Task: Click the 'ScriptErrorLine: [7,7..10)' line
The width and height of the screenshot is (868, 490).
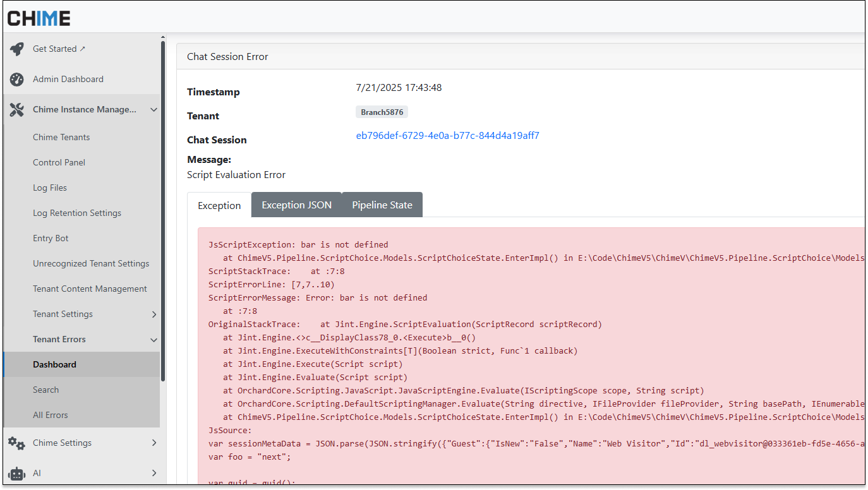Action: point(272,284)
